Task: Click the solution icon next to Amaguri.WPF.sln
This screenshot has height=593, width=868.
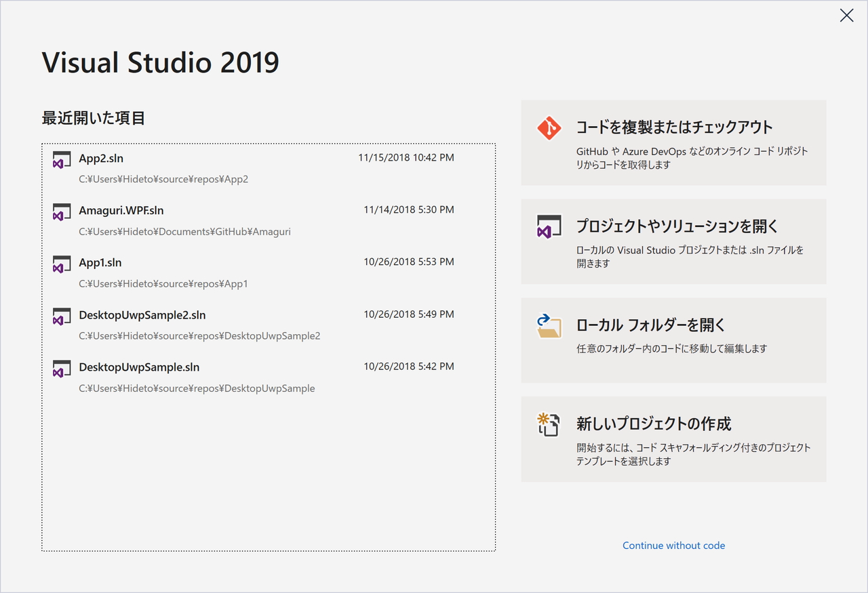Action: tap(62, 211)
